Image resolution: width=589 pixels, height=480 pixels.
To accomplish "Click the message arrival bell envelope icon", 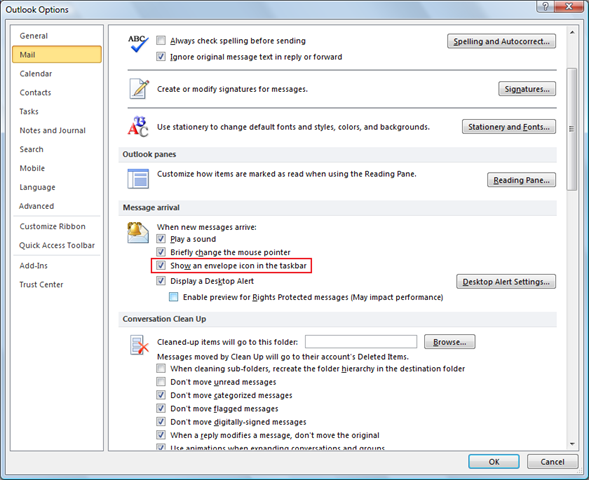I will pos(137,233).
